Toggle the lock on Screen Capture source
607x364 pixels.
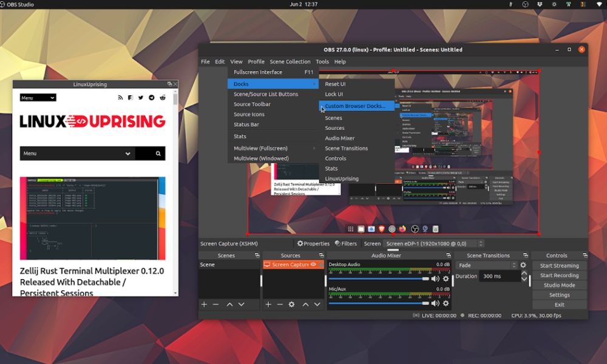tap(320, 264)
